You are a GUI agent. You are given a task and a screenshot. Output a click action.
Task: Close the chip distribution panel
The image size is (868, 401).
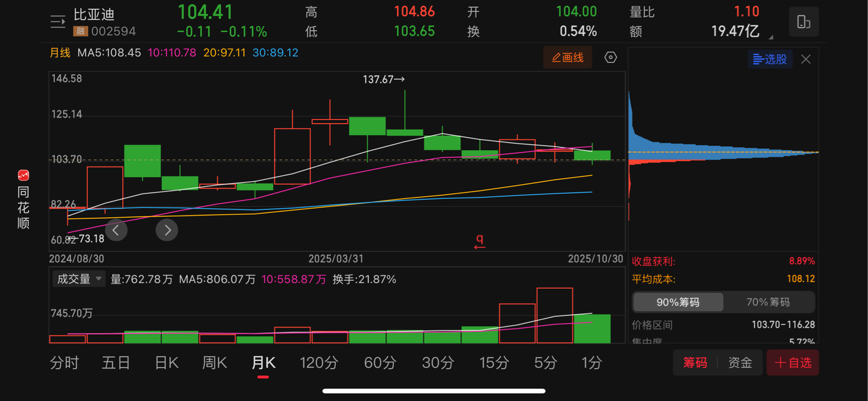coord(806,59)
